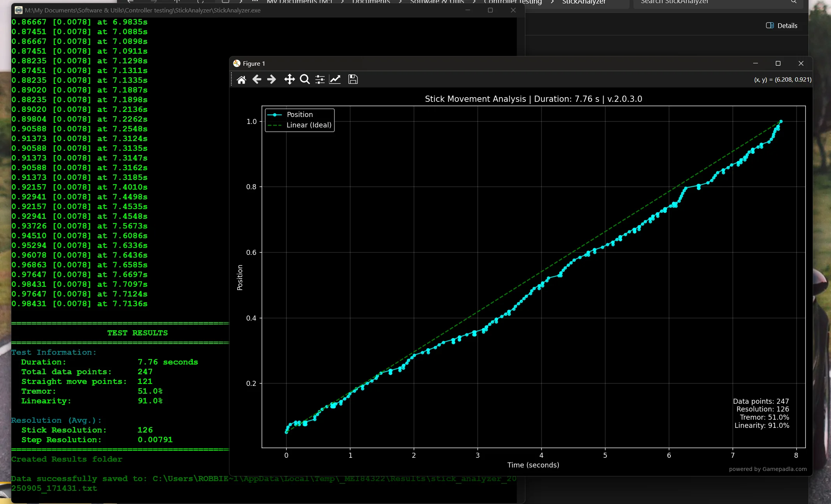Click the Resolution: 126 annotation in the plot

[x=763, y=409]
